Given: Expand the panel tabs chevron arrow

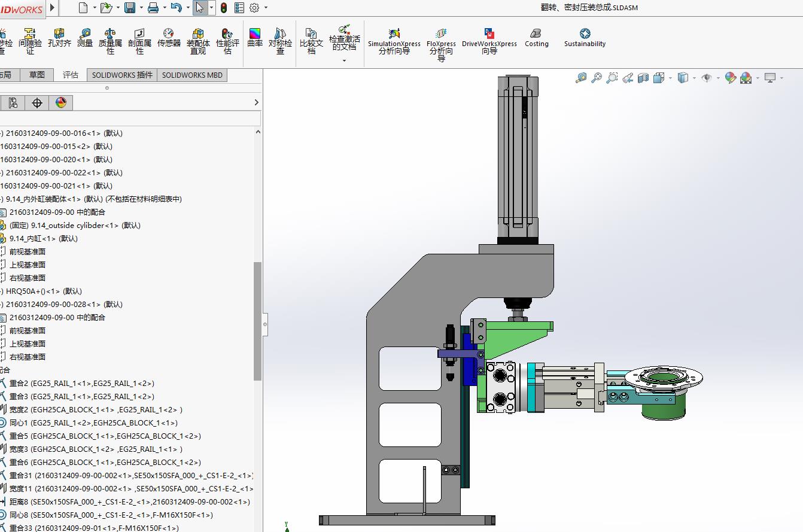Looking at the screenshot, I should [x=256, y=102].
